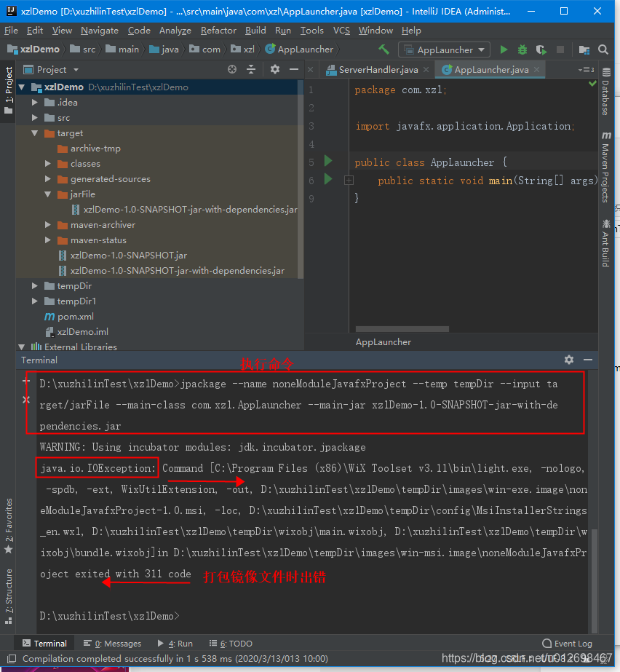The height and width of the screenshot is (672, 620).
Task: Click the AppLauncher breadcrumb in navigation bar
Action: pos(299,50)
